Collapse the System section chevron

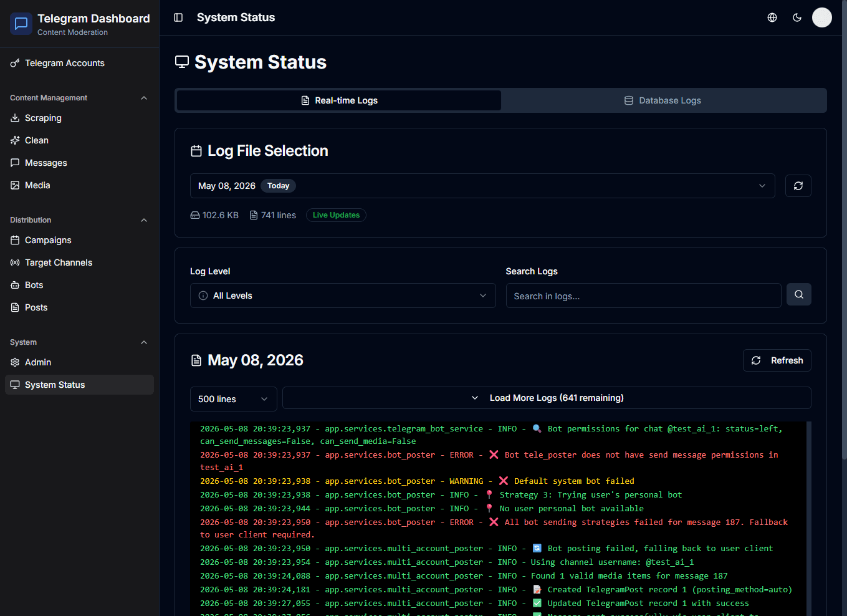[x=144, y=342]
